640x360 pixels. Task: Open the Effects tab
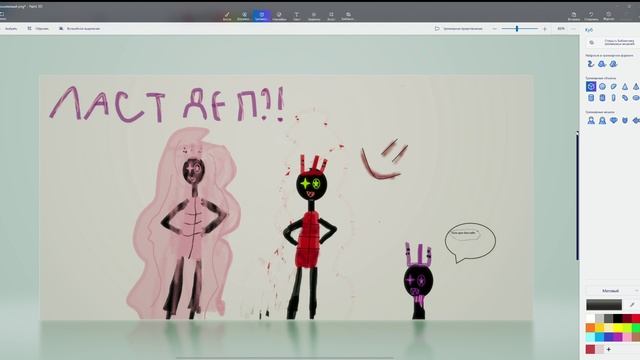pos(314,16)
